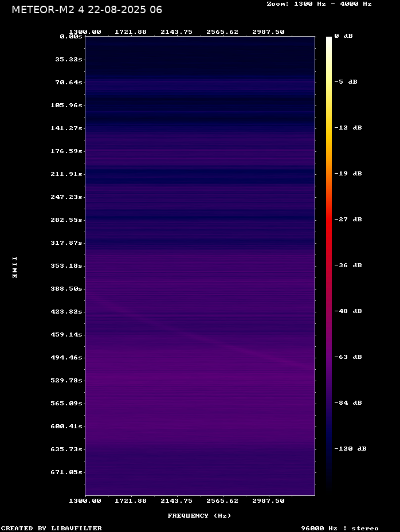
Task: Click the '0 dB' scale label
Action: (x=343, y=36)
